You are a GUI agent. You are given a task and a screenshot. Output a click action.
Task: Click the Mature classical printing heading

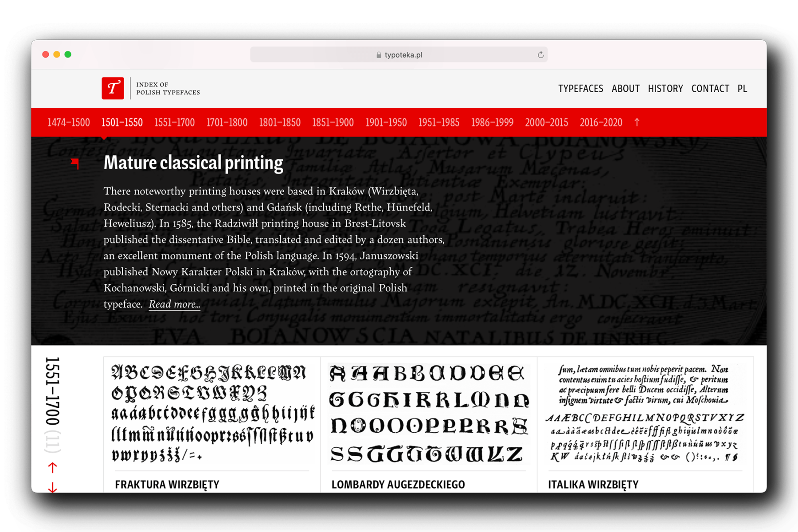(193, 163)
